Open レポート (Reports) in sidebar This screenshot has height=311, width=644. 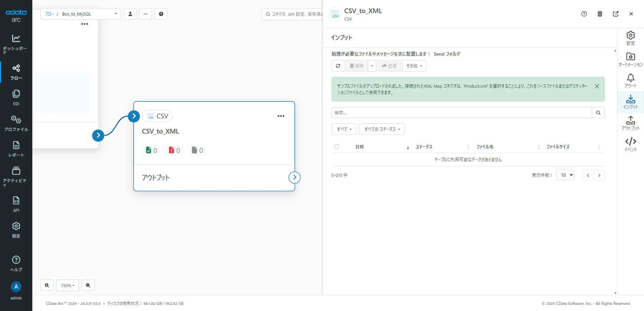tap(16, 149)
